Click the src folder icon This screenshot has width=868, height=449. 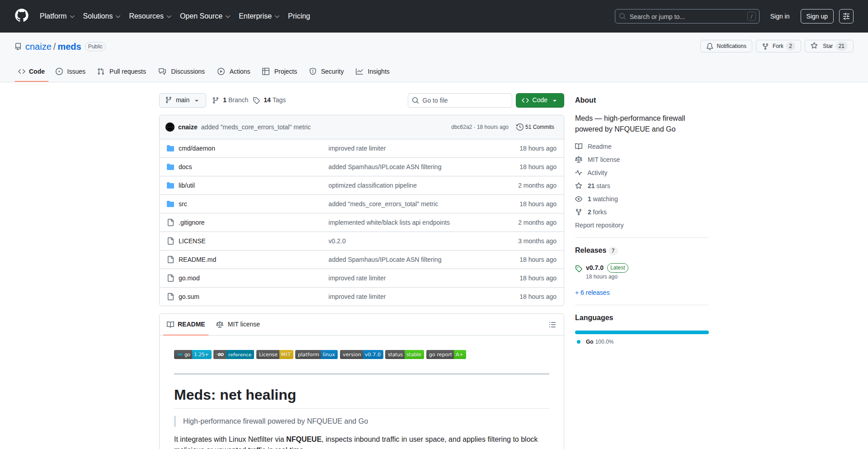pyautogui.click(x=170, y=204)
